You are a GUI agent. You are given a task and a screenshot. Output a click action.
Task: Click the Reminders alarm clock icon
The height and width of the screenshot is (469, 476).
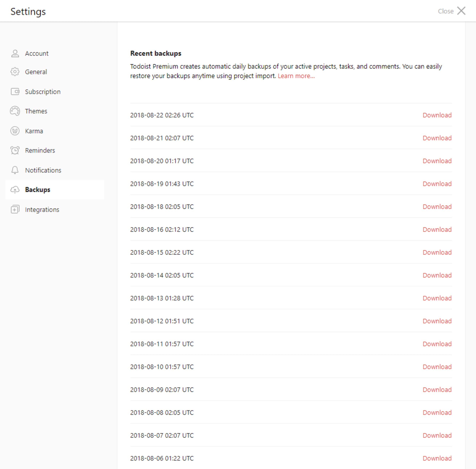tap(15, 150)
